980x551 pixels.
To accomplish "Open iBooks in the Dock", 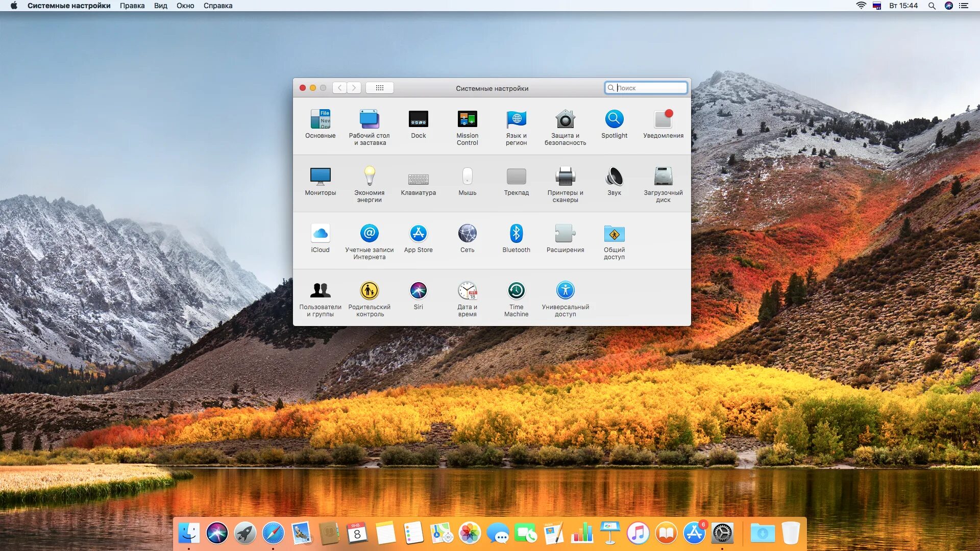I will click(x=666, y=534).
